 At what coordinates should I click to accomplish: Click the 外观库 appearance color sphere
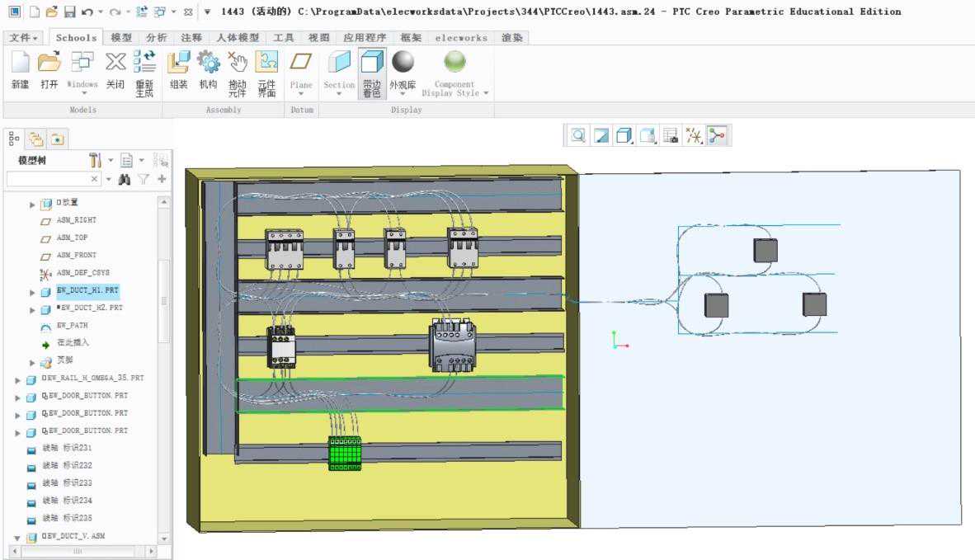[403, 63]
